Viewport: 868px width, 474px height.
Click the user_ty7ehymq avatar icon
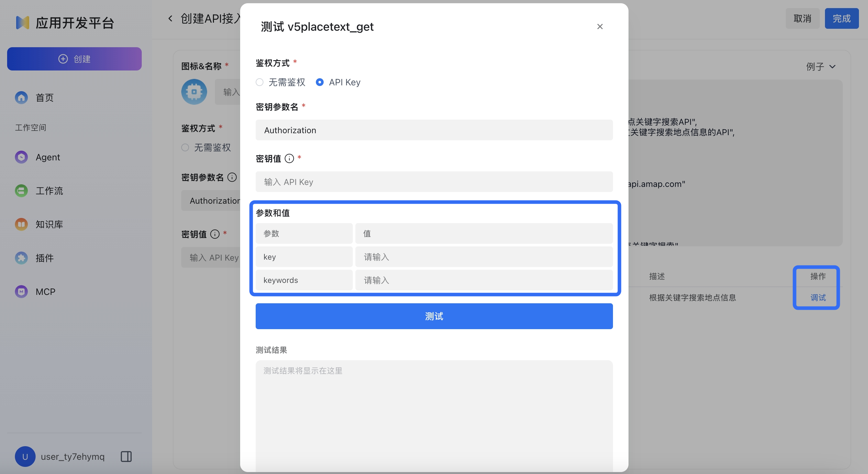(25, 457)
